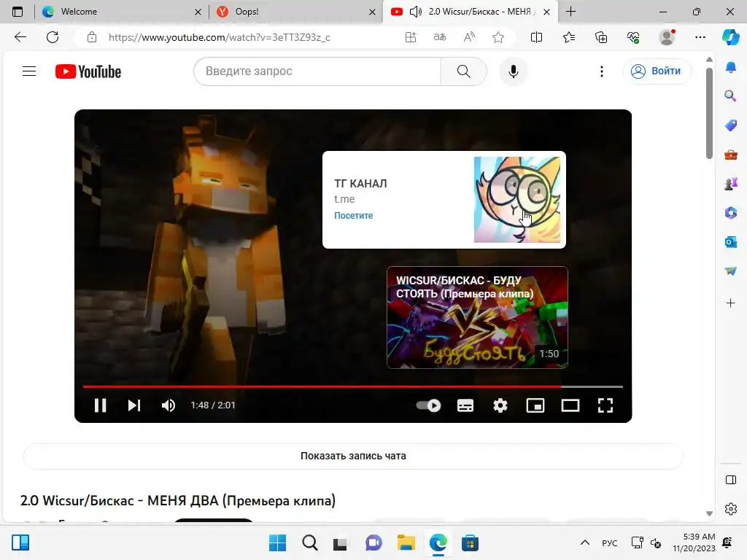Open tab actions menu icon
This screenshot has height=560, width=747.
point(18,12)
